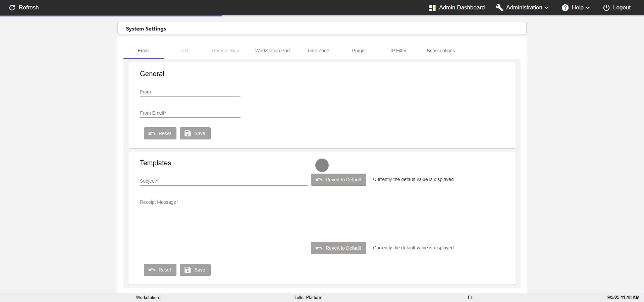Click Revert to Default for Subject
Screen dimensions: 644x302
338,180
